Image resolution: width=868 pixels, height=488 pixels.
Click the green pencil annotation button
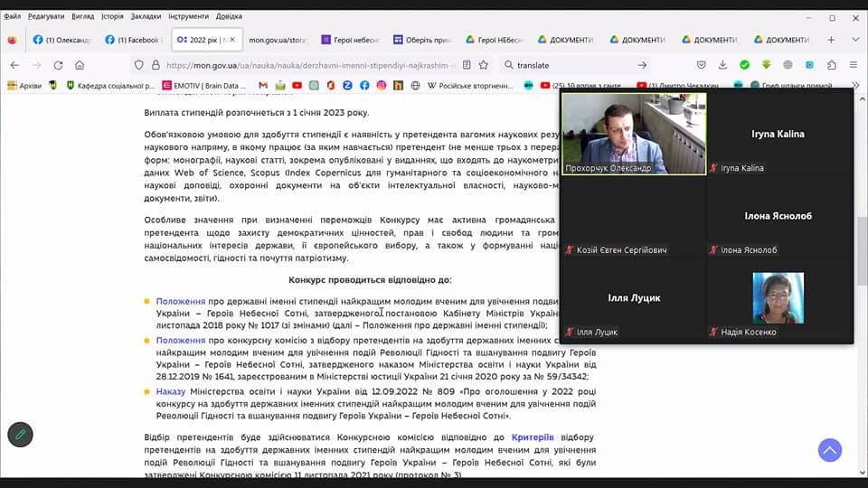(20, 435)
